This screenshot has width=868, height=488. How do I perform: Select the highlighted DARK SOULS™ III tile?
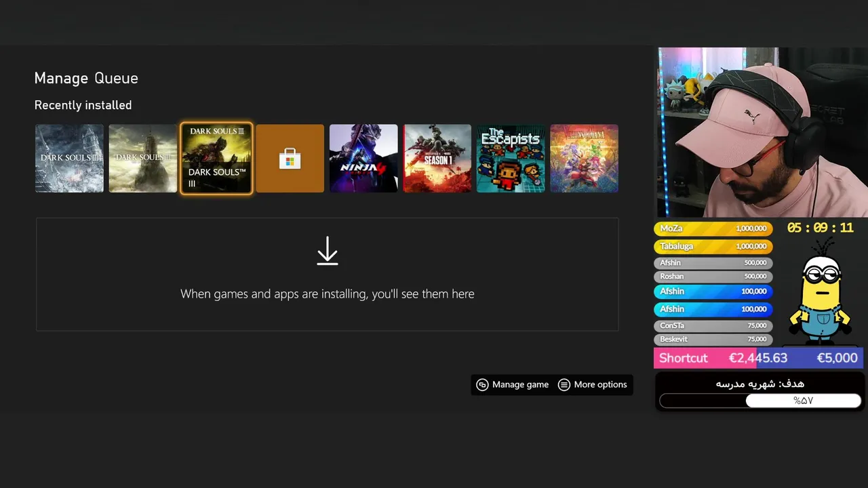tap(216, 159)
